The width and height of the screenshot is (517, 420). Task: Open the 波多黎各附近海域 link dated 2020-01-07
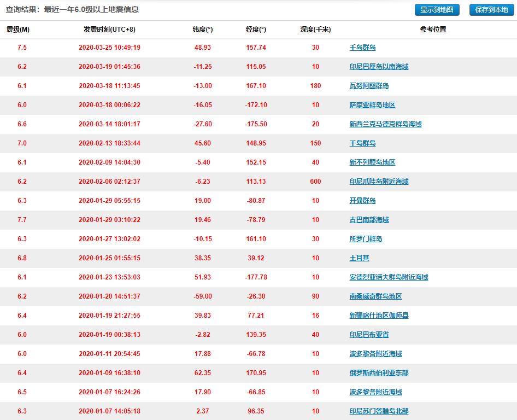(x=375, y=392)
